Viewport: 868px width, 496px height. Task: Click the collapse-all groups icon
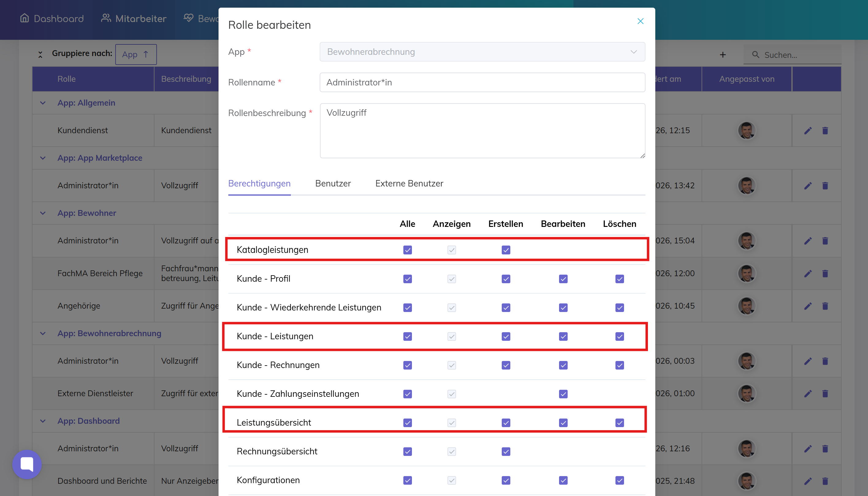40,54
